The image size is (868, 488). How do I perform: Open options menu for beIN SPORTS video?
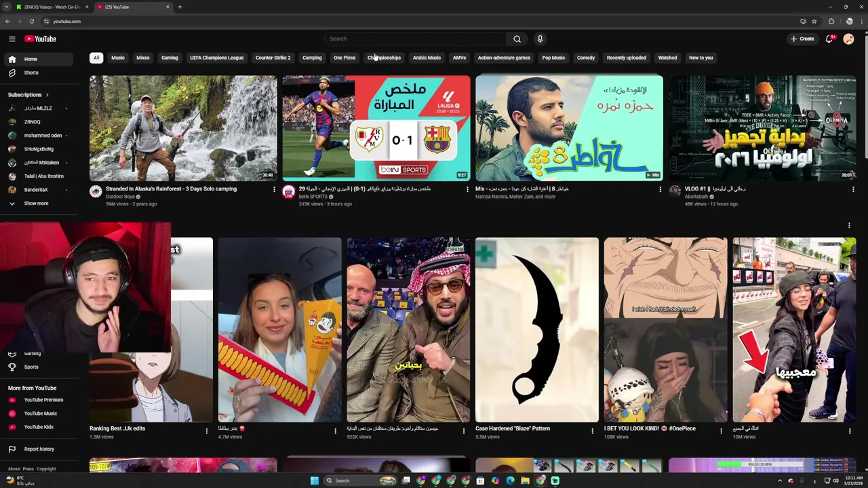pyautogui.click(x=467, y=189)
